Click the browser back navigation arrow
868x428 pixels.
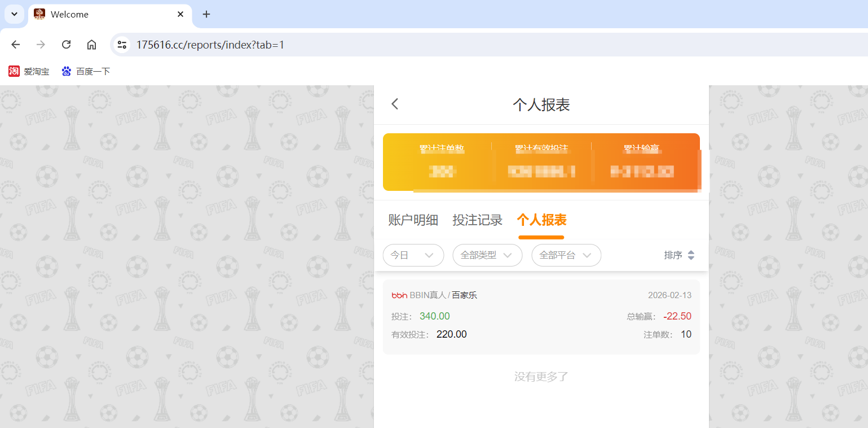(15, 44)
